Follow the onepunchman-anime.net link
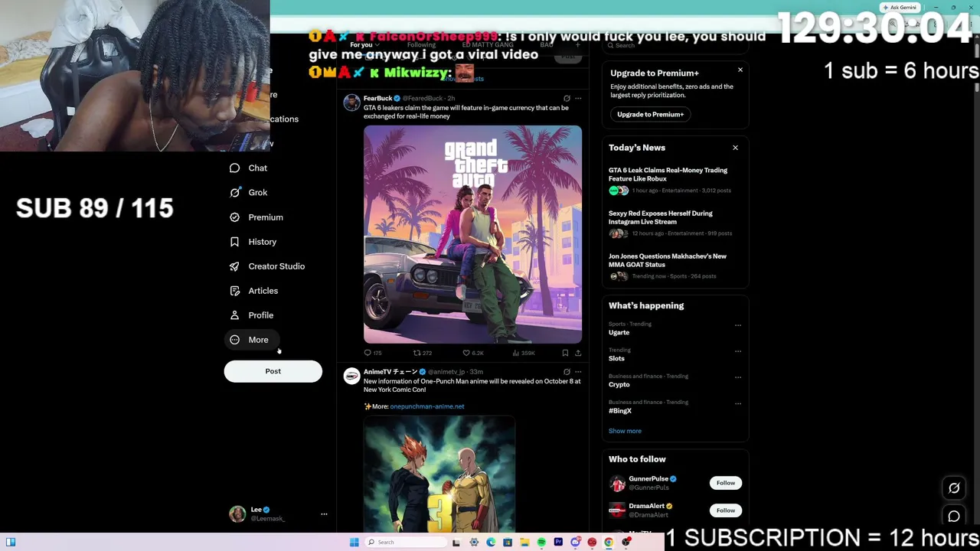This screenshot has width=980, height=551. click(427, 406)
